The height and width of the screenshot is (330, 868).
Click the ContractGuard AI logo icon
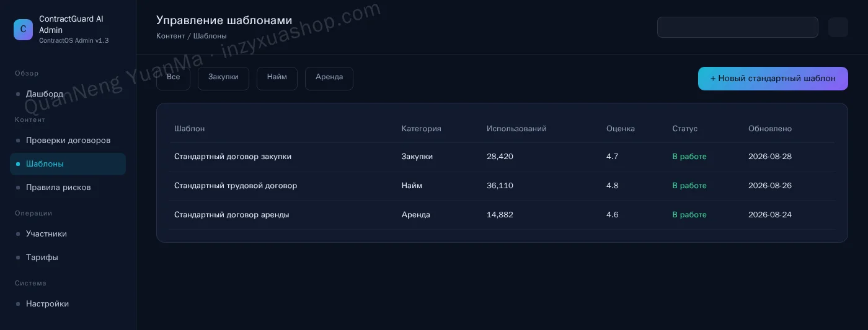point(23,29)
